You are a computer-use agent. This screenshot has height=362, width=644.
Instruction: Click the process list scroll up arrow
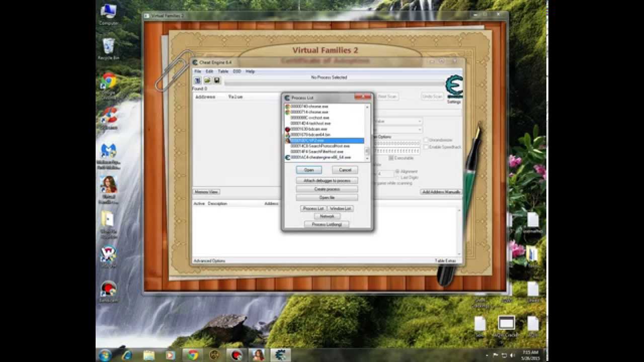point(367,107)
